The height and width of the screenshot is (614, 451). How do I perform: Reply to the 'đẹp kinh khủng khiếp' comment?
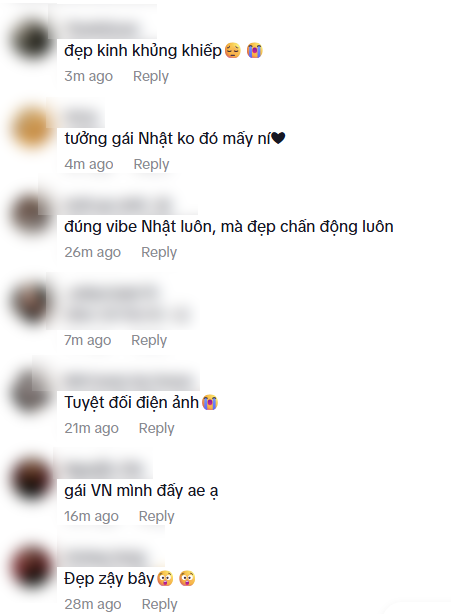coord(151,76)
